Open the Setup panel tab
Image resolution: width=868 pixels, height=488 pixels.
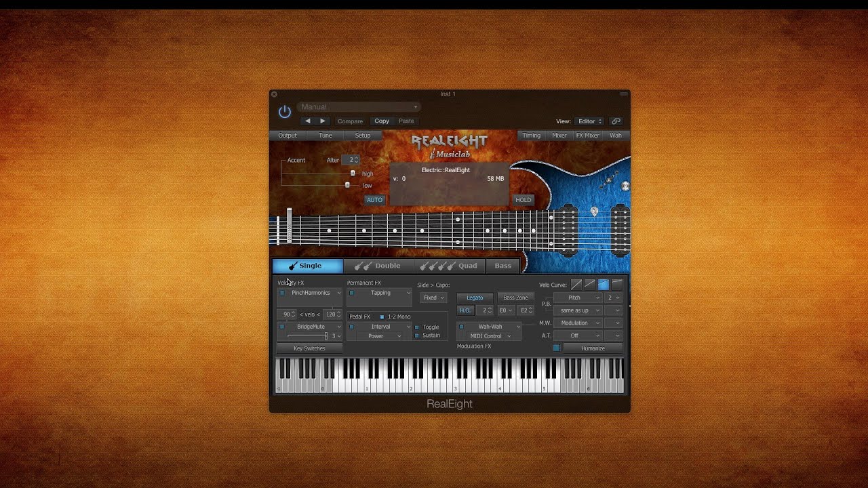363,136
